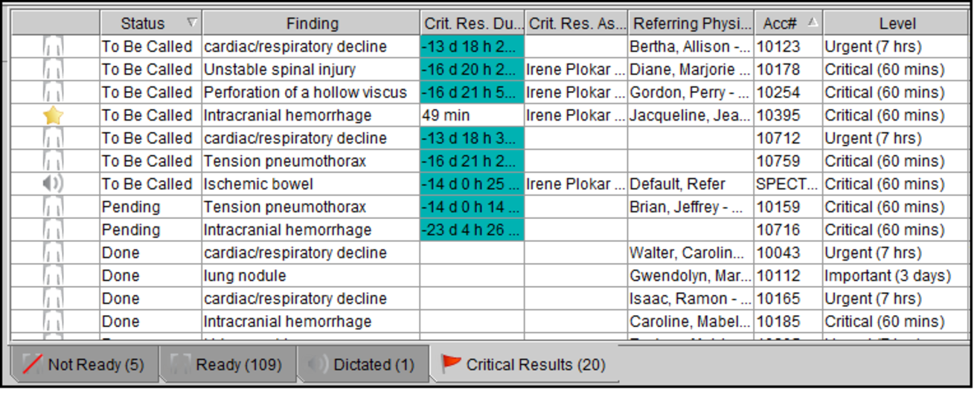
Task: Select the teal -23 d 4 h duration cell
Action: pyautogui.click(x=472, y=230)
